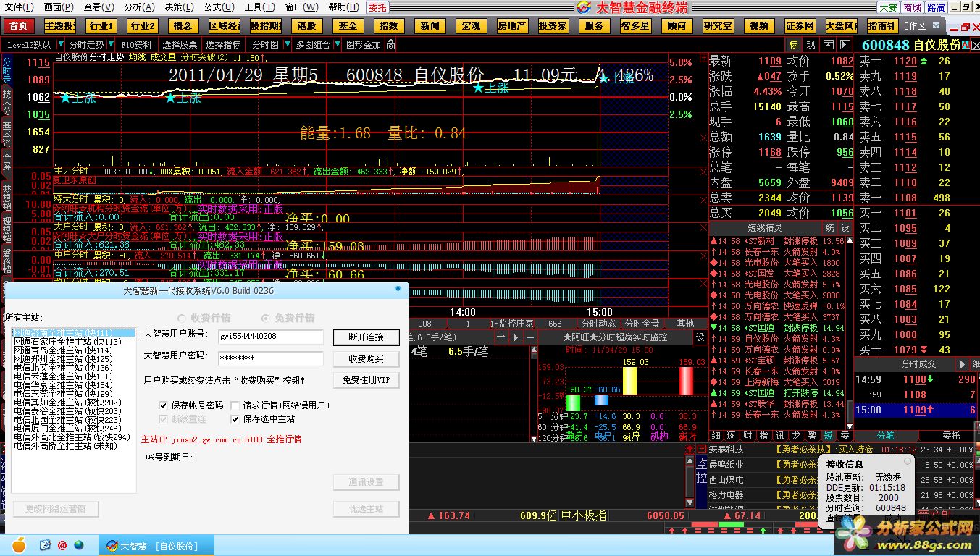This screenshot has width=980, height=556.
Task: Click the close X icon beside 600848 自仪股份
Action: (974, 45)
